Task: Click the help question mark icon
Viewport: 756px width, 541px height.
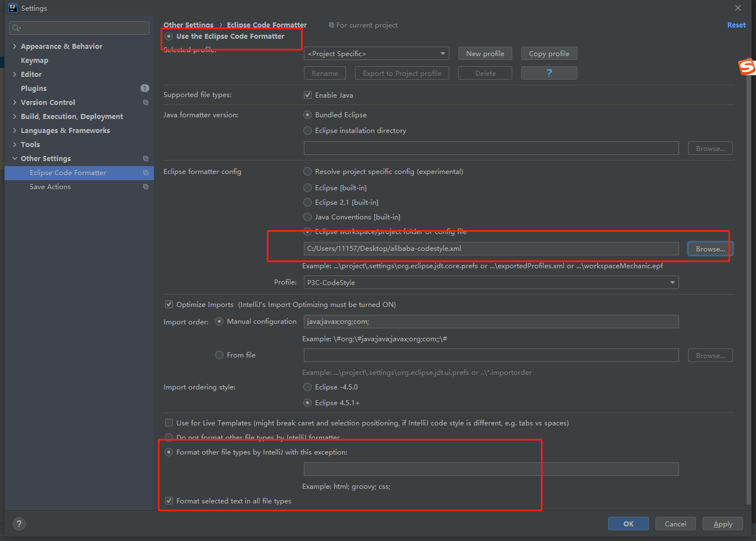Action: (x=19, y=524)
